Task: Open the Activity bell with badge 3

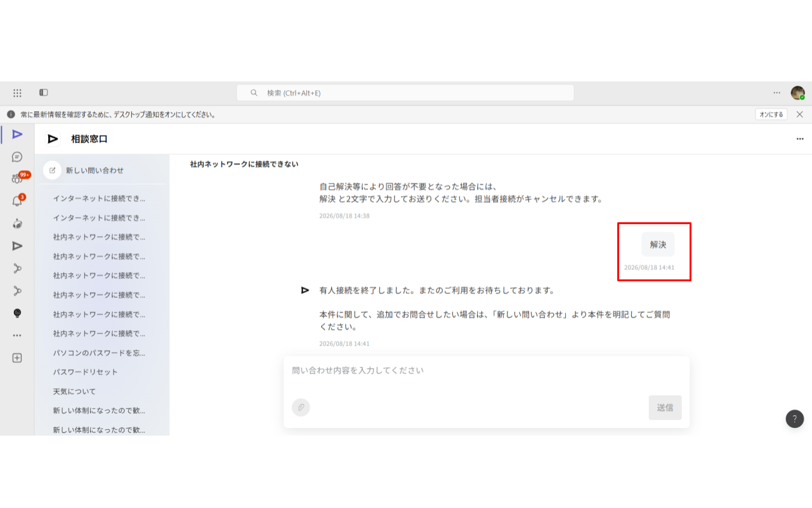Action: [x=17, y=201]
